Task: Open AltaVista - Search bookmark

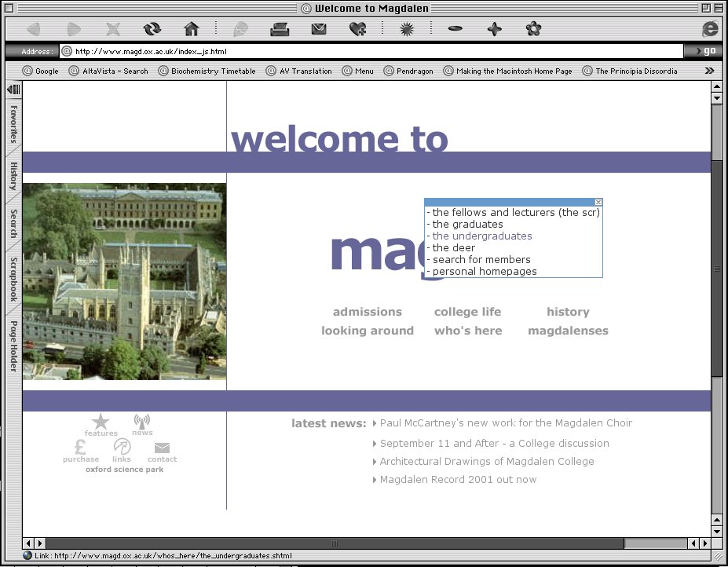Action: coord(108,71)
